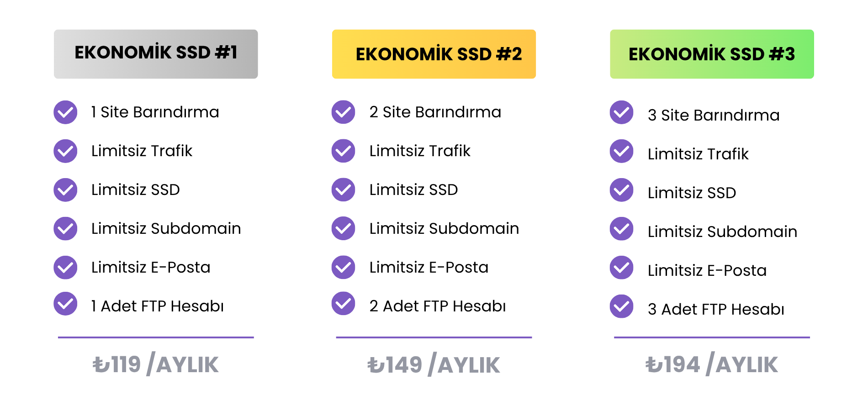868x416 pixels.
Task: Click Limitsiz E-Posta checkmark in SSD #3 plan
Action: pos(622,268)
